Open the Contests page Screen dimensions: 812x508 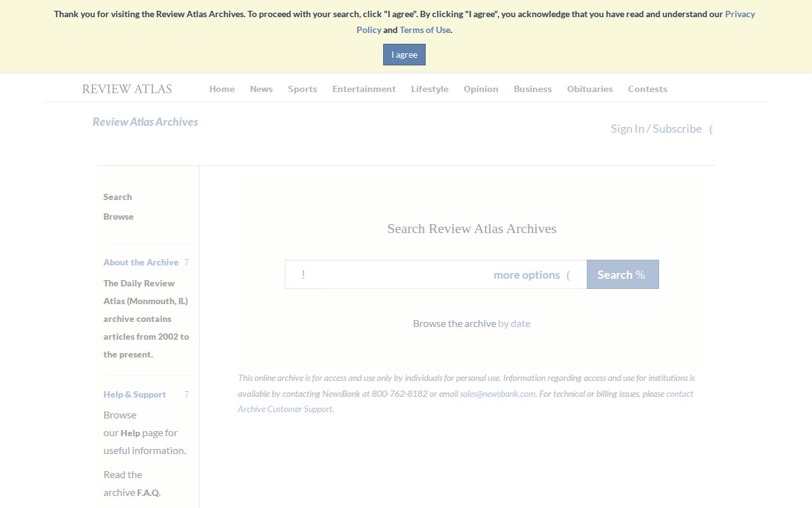point(648,89)
